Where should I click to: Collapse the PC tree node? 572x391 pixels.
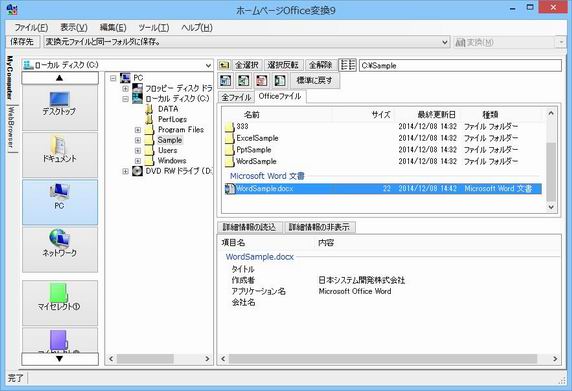113,78
